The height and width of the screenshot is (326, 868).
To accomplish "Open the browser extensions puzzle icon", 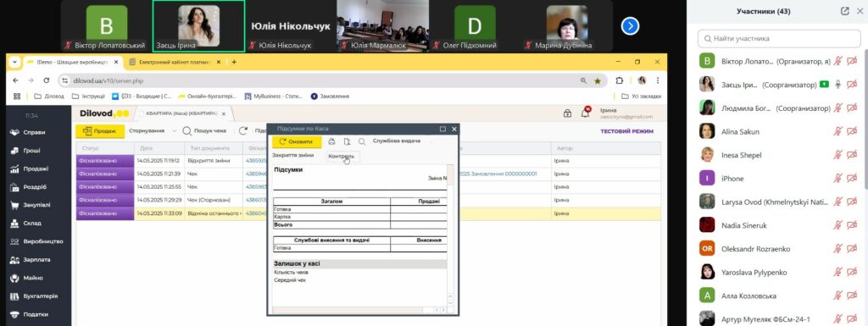I will tap(620, 80).
